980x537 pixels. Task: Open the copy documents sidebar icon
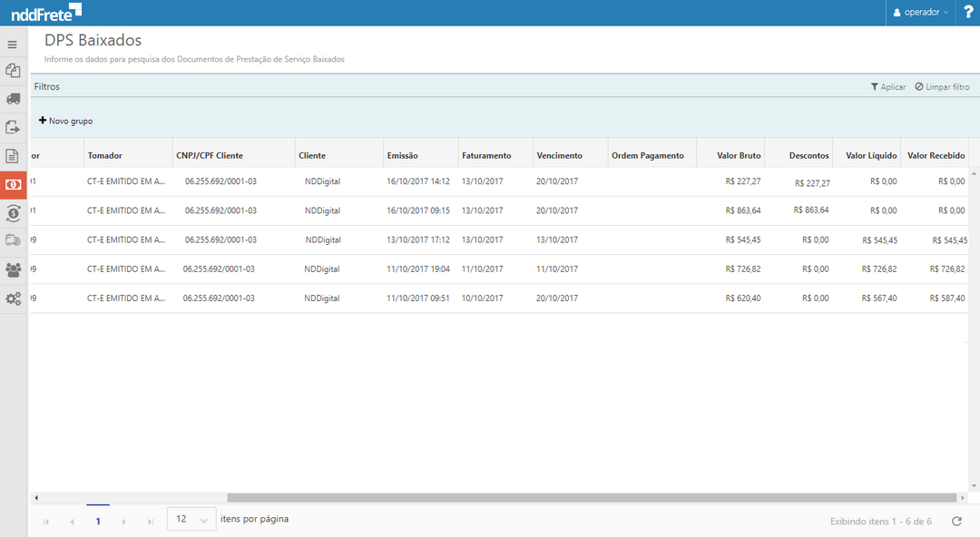tap(13, 71)
